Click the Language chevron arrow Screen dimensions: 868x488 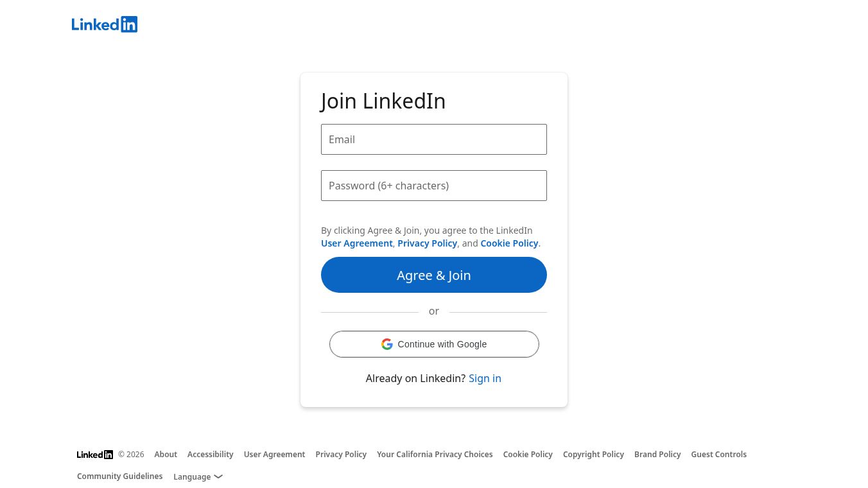218,476
